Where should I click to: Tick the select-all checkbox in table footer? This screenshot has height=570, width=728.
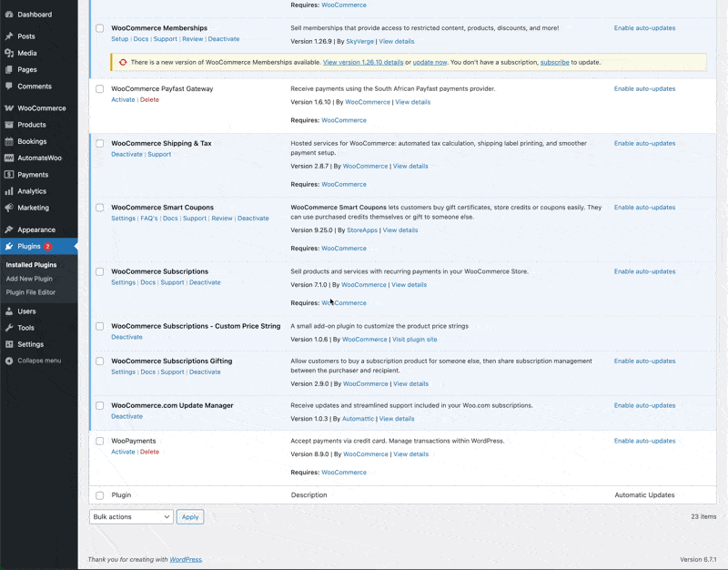[100, 495]
